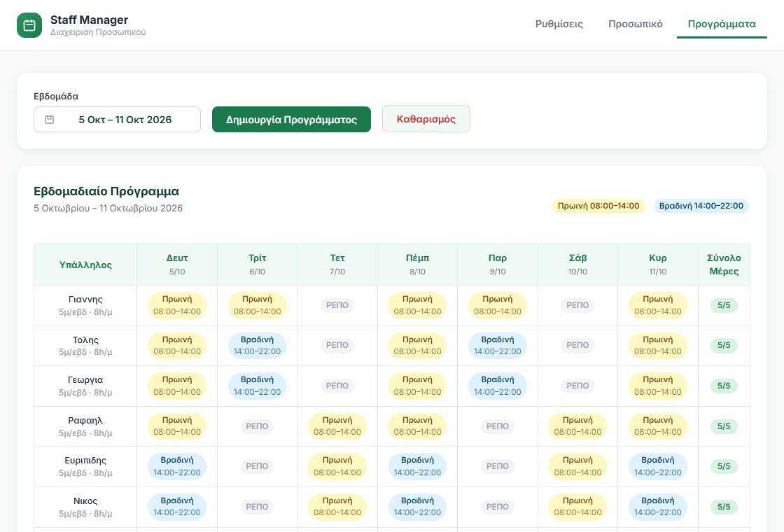The image size is (784, 532).
Task: Select Ραφαηλ's Saturday Πρωινή shift
Action: tap(577, 426)
